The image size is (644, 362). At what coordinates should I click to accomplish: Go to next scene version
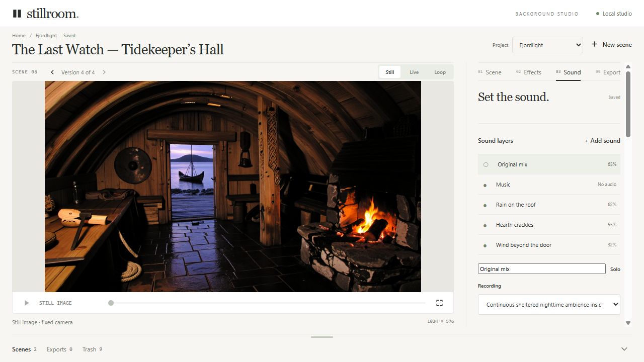[104, 72]
